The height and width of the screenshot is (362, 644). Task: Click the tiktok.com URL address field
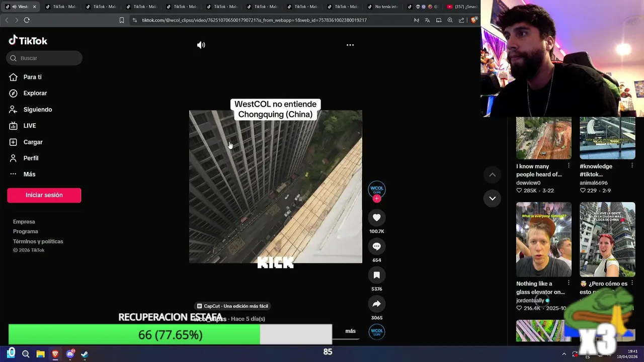pyautogui.click(x=254, y=20)
